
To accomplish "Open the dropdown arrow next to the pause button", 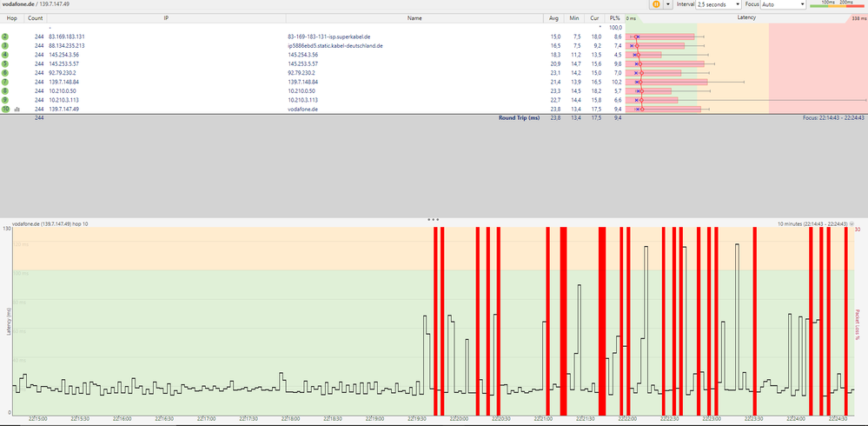I will 667,3.
